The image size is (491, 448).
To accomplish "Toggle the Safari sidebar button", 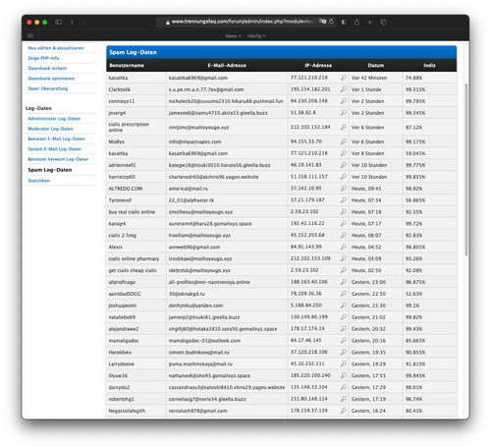I will pyautogui.click(x=59, y=22).
